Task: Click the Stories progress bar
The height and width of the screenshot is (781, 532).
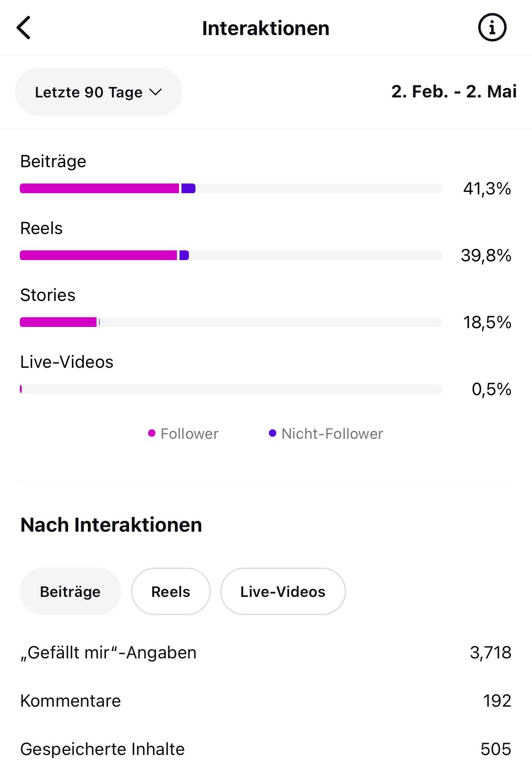Action: point(231,322)
